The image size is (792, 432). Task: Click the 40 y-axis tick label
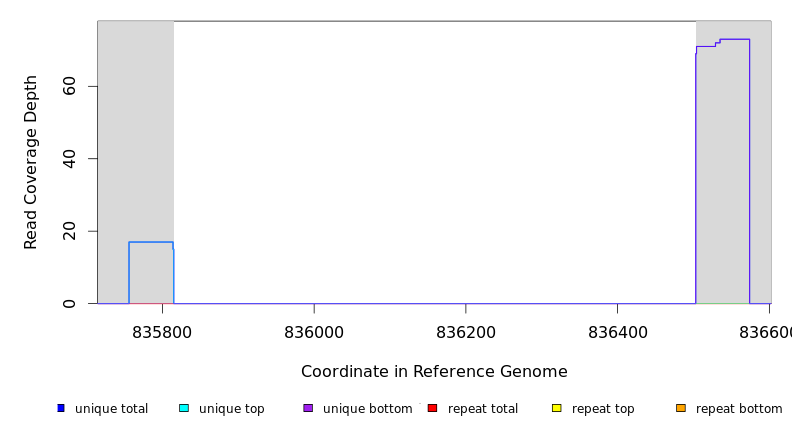coord(69,159)
